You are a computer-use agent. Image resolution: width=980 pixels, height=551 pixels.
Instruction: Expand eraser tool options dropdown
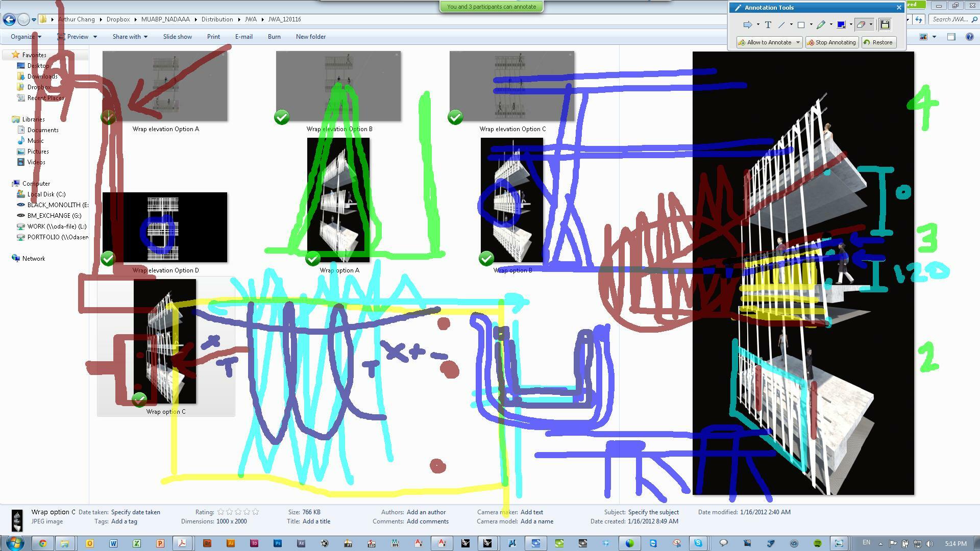(x=871, y=24)
